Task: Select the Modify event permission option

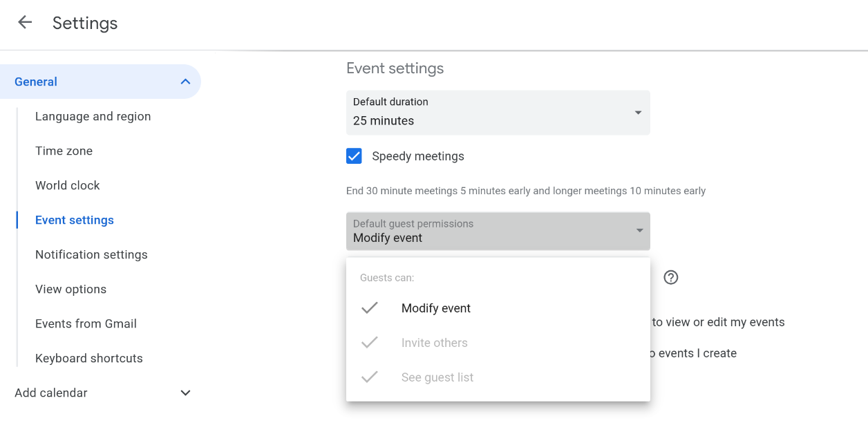Action: (435, 308)
